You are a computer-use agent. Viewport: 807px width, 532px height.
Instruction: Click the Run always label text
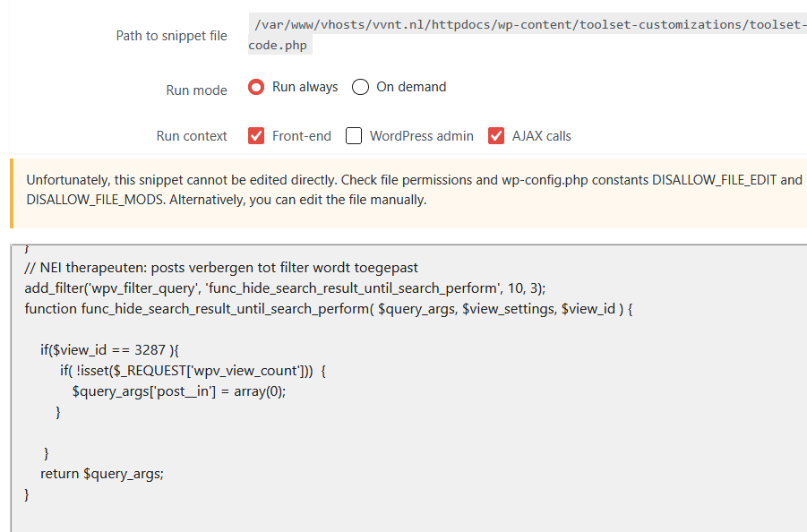tap(305, 87)
